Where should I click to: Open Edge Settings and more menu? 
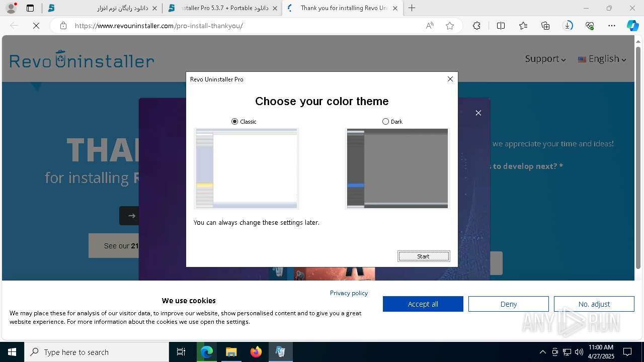pos(612,26)
